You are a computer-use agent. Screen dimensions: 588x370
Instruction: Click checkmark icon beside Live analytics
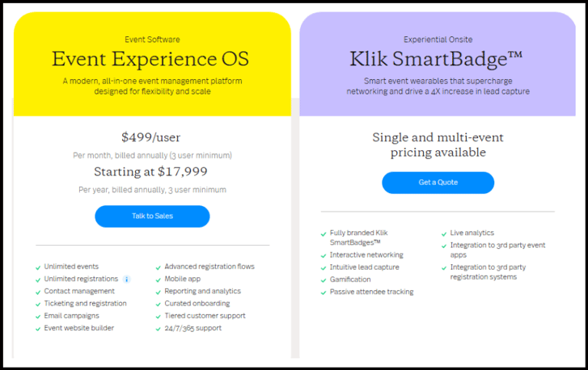tap(443, 233)
